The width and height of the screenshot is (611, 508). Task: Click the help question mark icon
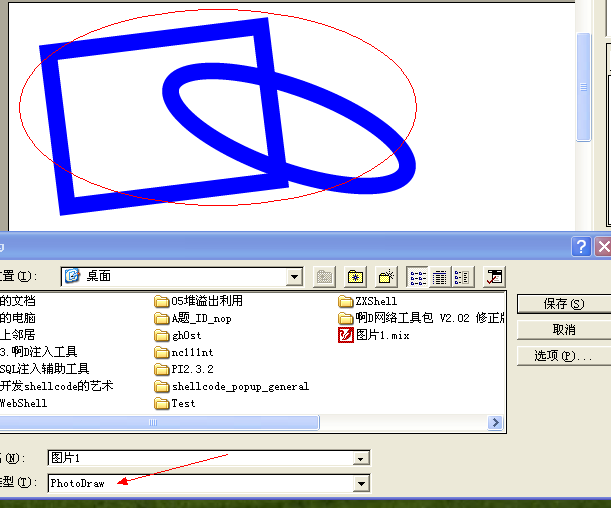581,247
